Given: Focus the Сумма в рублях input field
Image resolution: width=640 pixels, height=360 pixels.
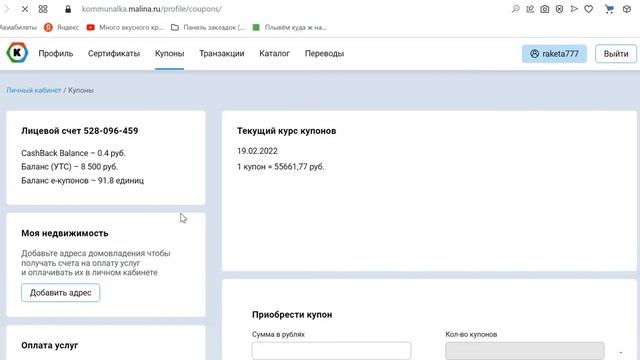Looking at the screenshot, I should pos(331,351).
